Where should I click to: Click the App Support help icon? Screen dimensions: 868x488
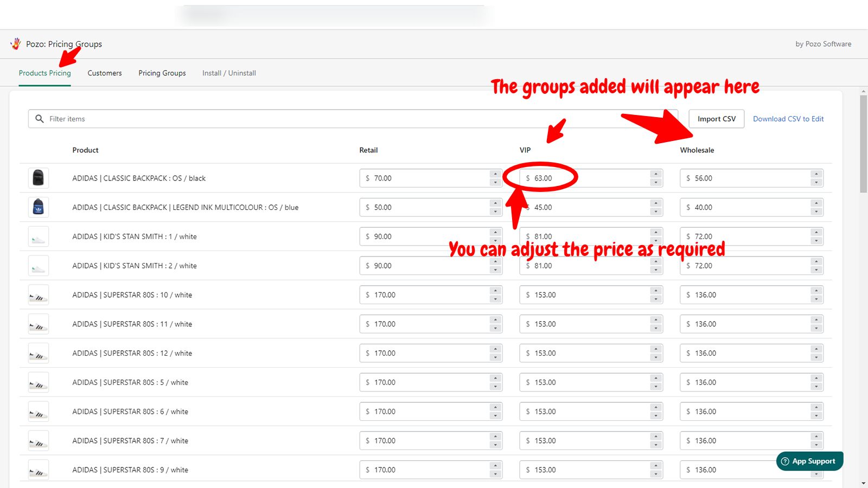pyautogui.click(x=785, y=461)
